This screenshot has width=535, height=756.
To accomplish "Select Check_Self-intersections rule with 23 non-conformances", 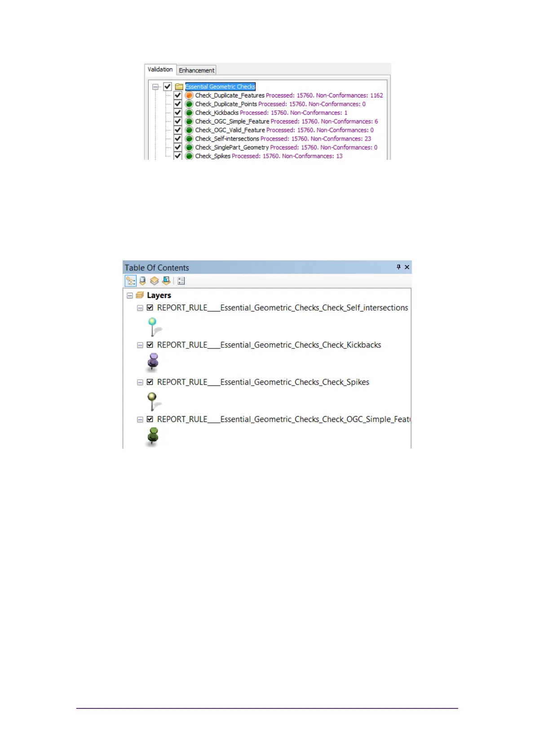I will tap(283, 139).
